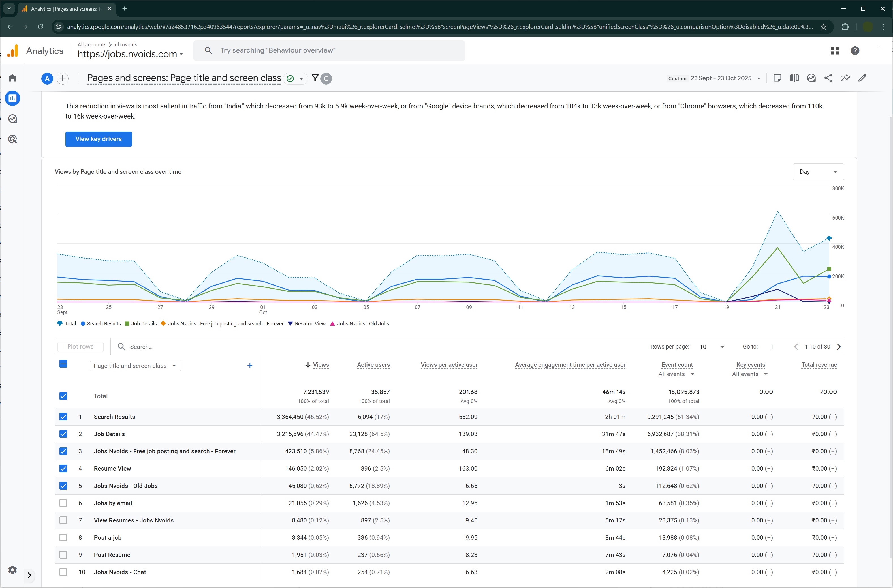Expand the Rows per page dropdown

712,347
